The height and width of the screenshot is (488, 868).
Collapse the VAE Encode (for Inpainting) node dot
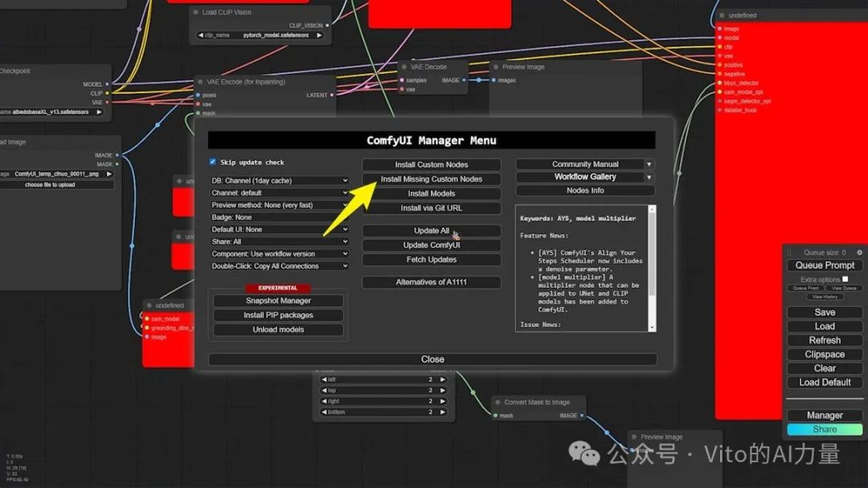(x=200, y=82)
